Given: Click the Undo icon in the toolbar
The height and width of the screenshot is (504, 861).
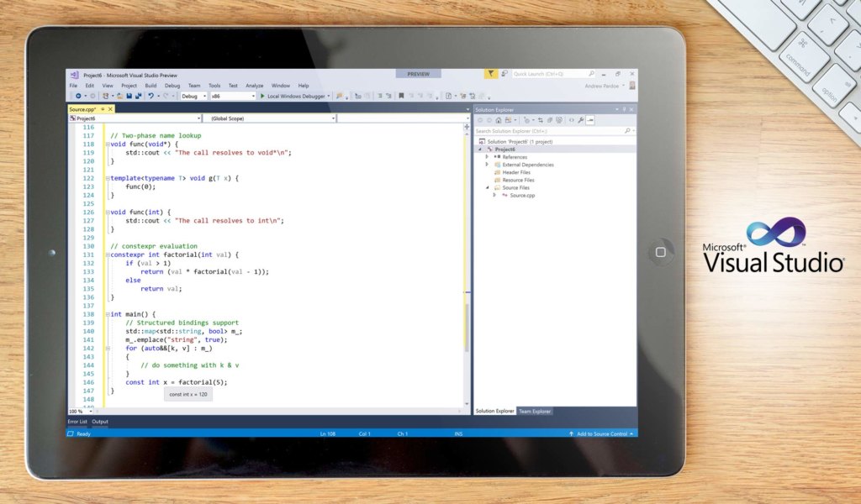Looking at the screenshot, I should (x=151, y=96).
